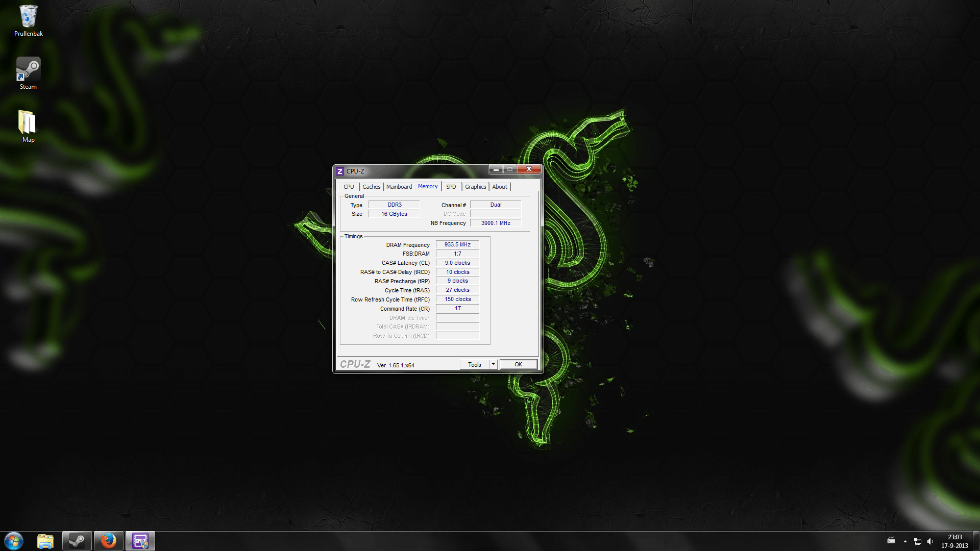Click the taskbar clock showing 23:03

click(954, 541)
